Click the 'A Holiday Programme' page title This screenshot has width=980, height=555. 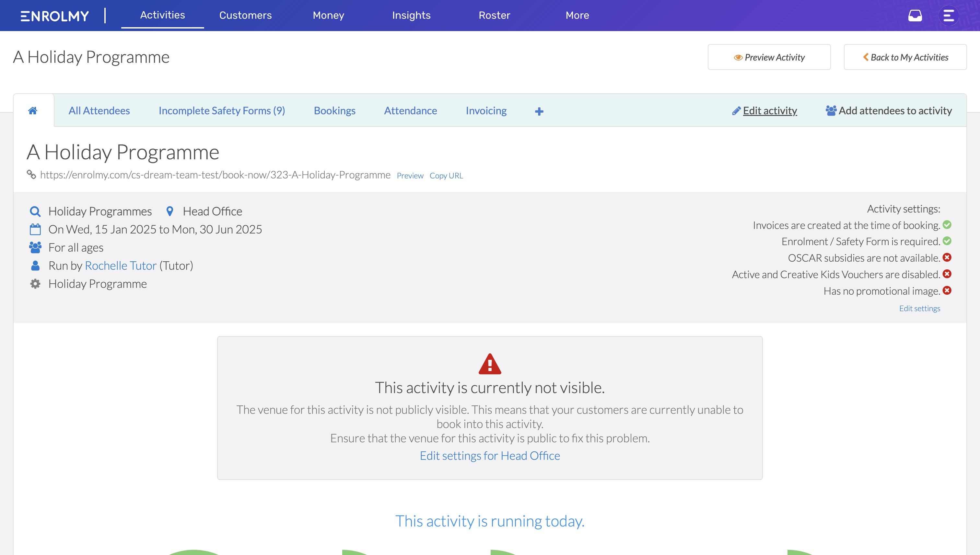(x=91, y=57)
